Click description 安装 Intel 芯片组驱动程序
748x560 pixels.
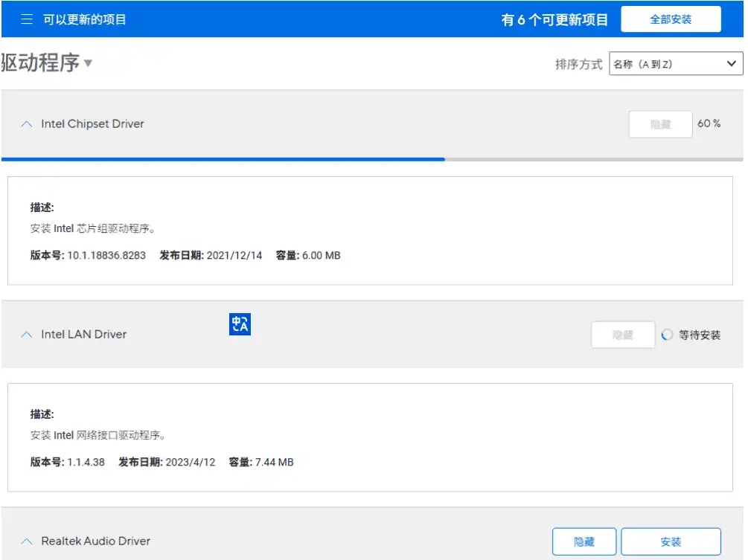[x=92, y=229]
